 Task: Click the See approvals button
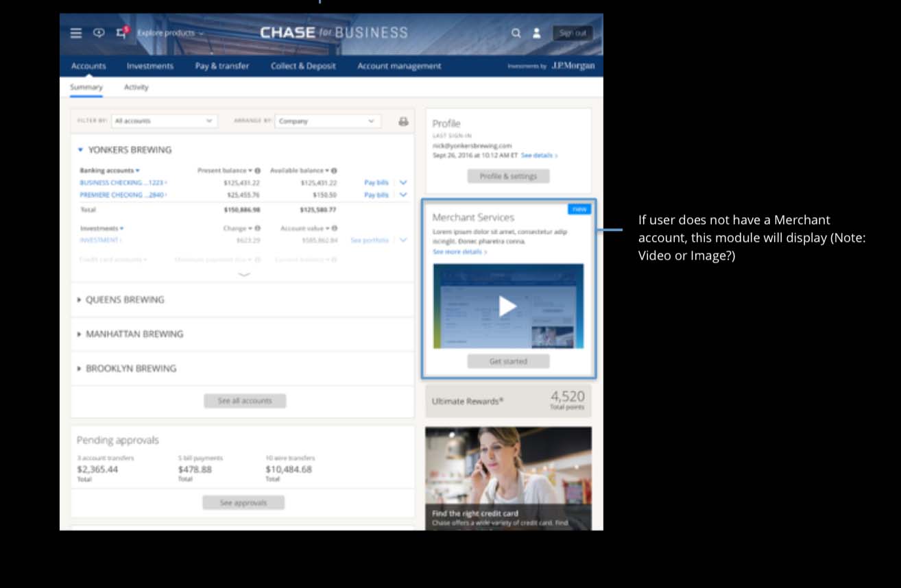click(x=243, y=503)
